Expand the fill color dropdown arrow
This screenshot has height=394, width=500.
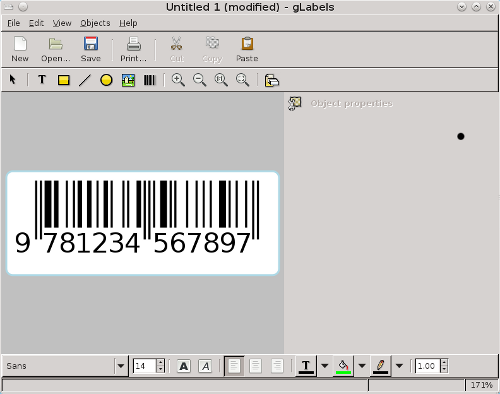[x=362, y=366]
